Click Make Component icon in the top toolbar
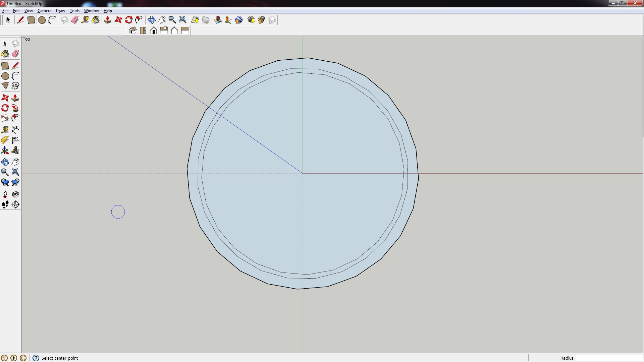 (x=64, y=20)
